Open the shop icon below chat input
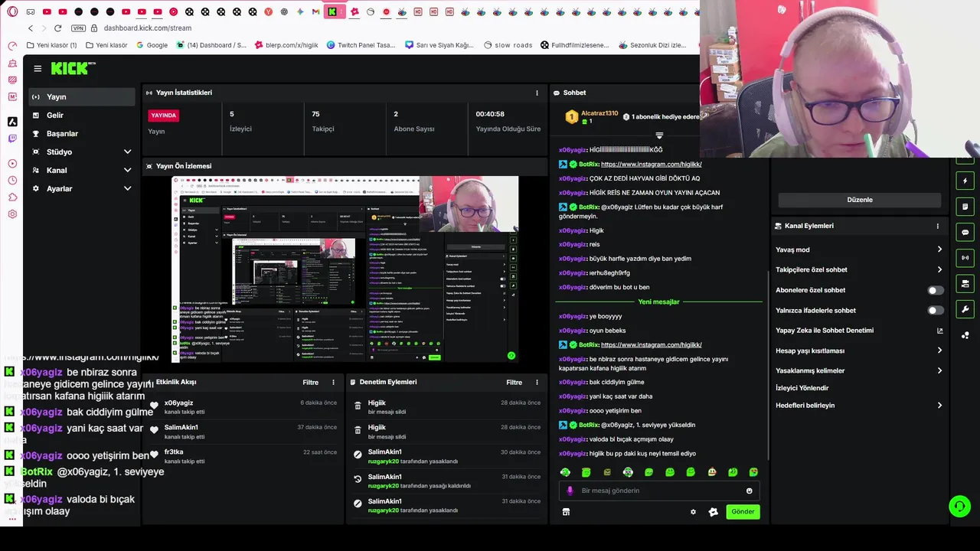 (566, 512)
